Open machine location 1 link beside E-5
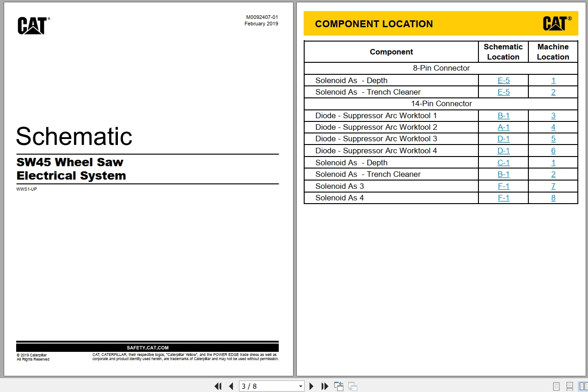This screenshot has height=392, width=588. click(553, 80)
